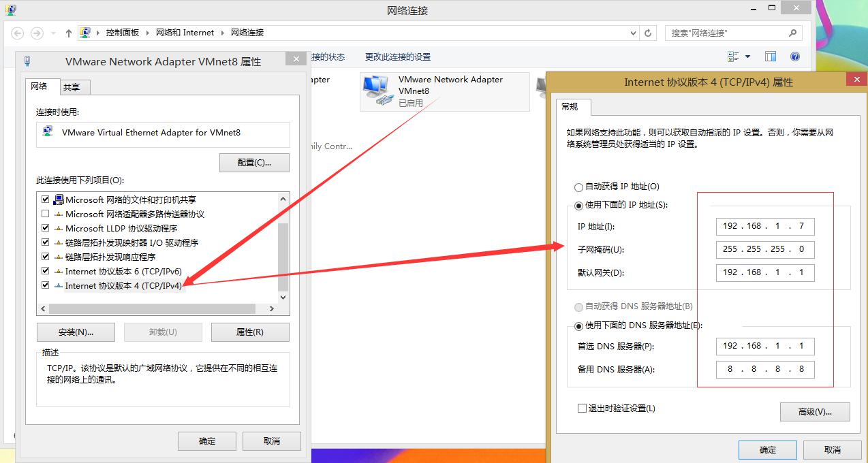
Task: Refresh the 网络连接 folder view
Action: 649,33
